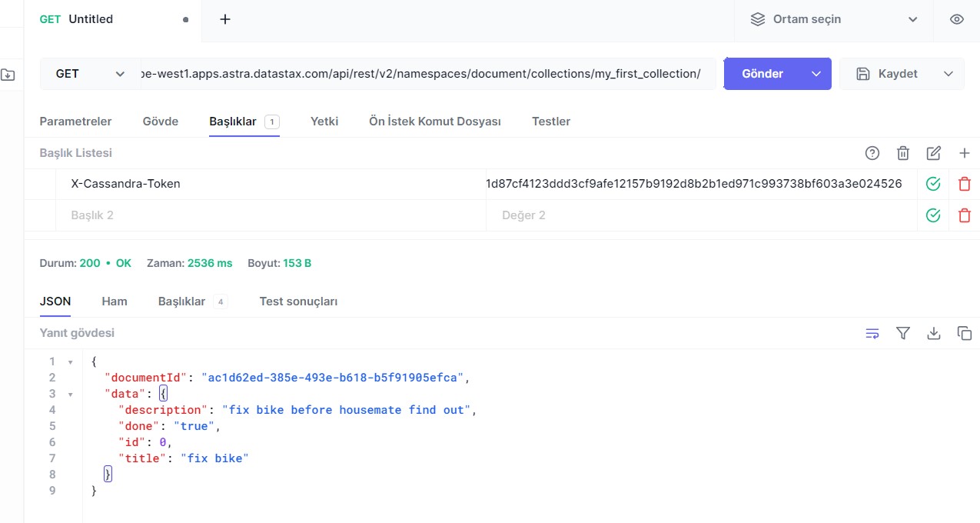The image size is (980, 523).
Task: Click the trash icon to clear all headers
Action: (x=902, y=153)
